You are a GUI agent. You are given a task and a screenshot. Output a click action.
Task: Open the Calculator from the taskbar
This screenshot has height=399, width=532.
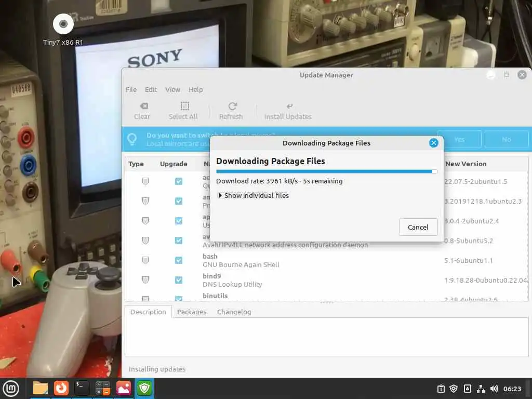coord(102,388)
